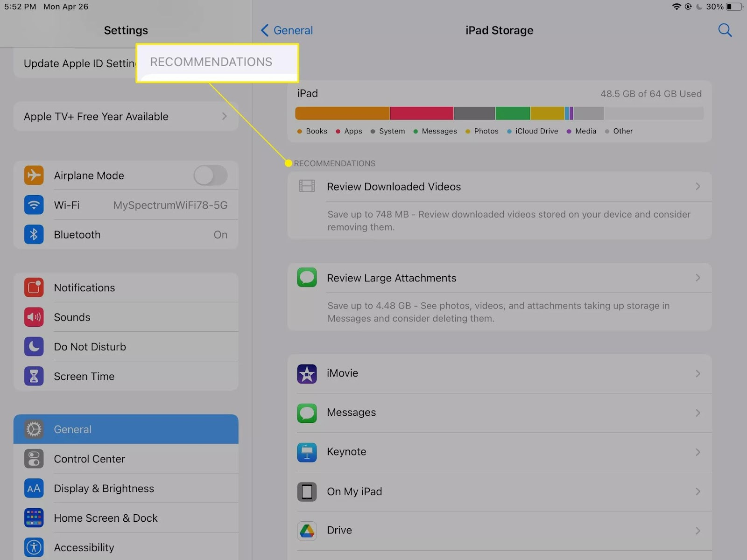The image size is (747, 560).
Task: Open Keynote storage details chevron
Action: point(698,452)
